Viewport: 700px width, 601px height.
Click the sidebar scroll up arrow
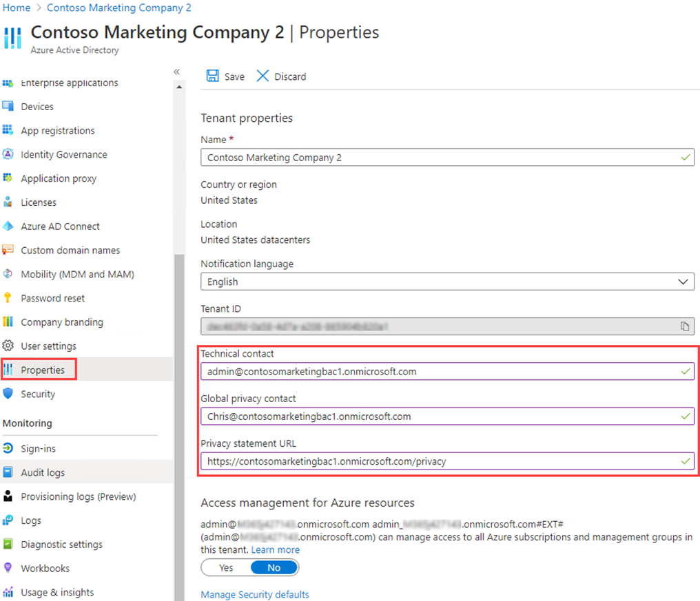(179, 87)
